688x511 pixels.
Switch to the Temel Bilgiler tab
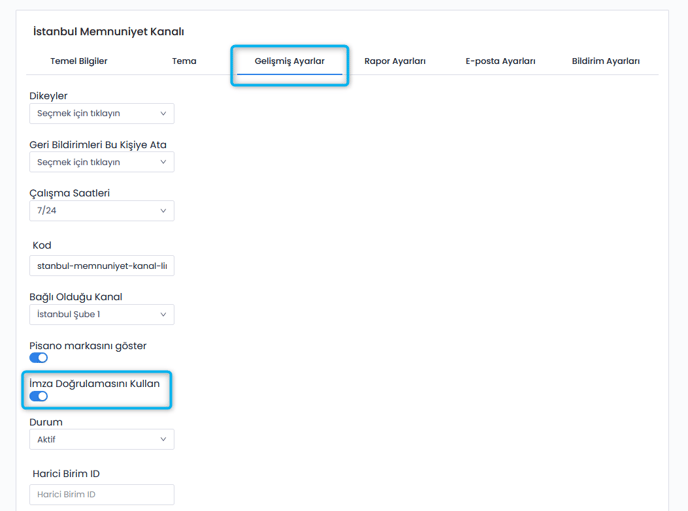(x=79, y=61)
